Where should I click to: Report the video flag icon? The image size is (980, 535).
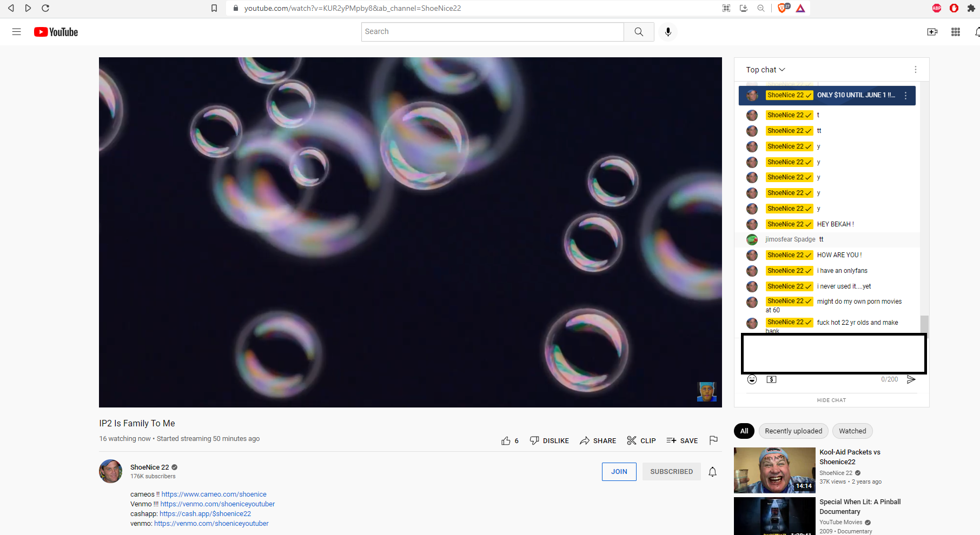coord(713,440)
